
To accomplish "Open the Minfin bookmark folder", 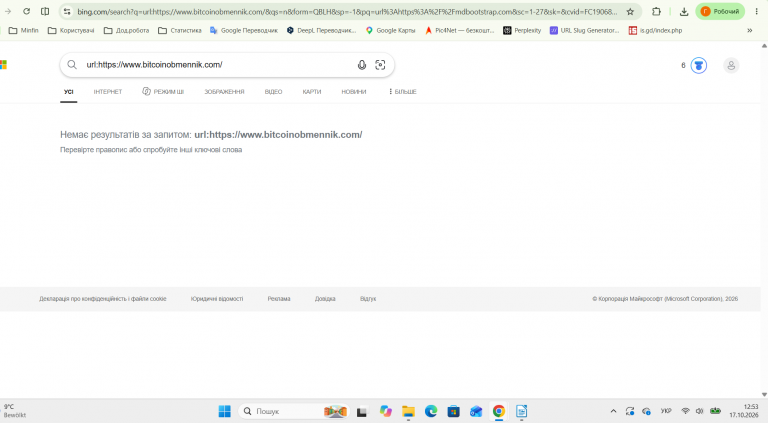I will tap(24, 30).
